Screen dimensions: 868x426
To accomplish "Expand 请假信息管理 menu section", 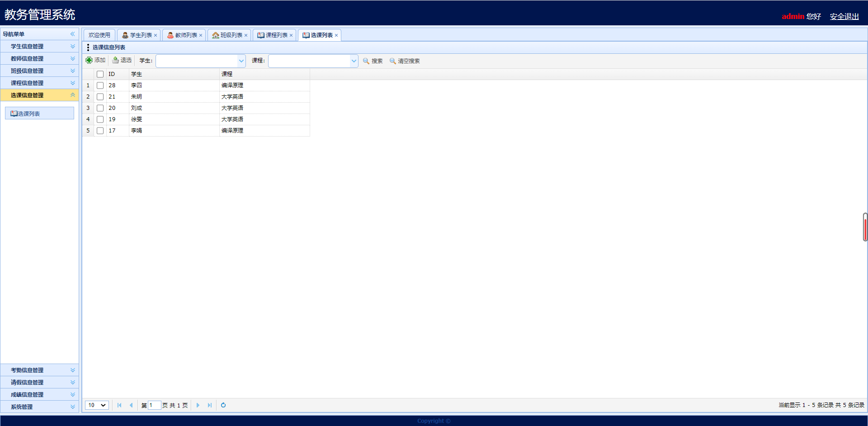I will 72,382.
